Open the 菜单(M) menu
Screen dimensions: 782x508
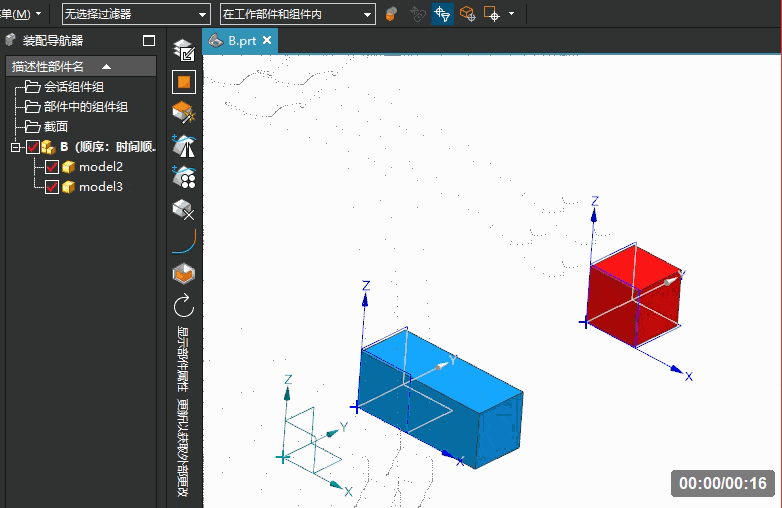21,14
